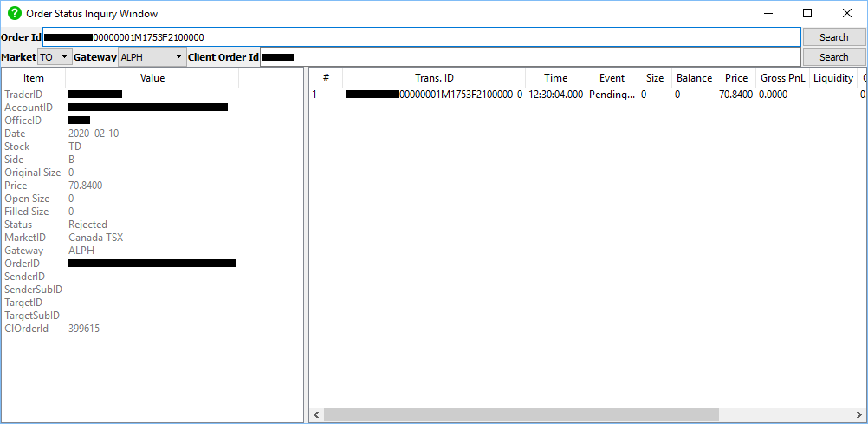Click the Gross PnL column header

(783, 78)
